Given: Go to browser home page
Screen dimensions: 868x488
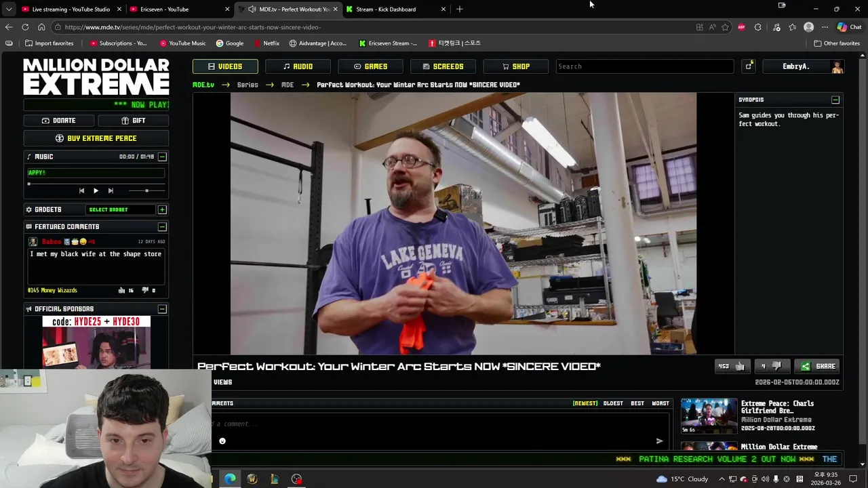Looking at the screenshot, I should pyautogui.click(x=41, y=27).
